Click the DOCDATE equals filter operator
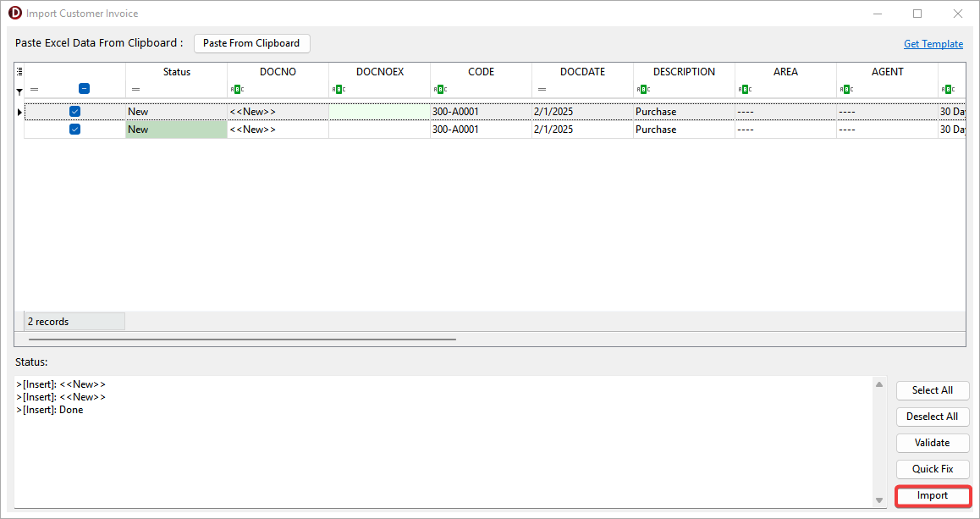The width and height of the screenshot is (980, 519). pyautogui.click(x=542, y=89)
